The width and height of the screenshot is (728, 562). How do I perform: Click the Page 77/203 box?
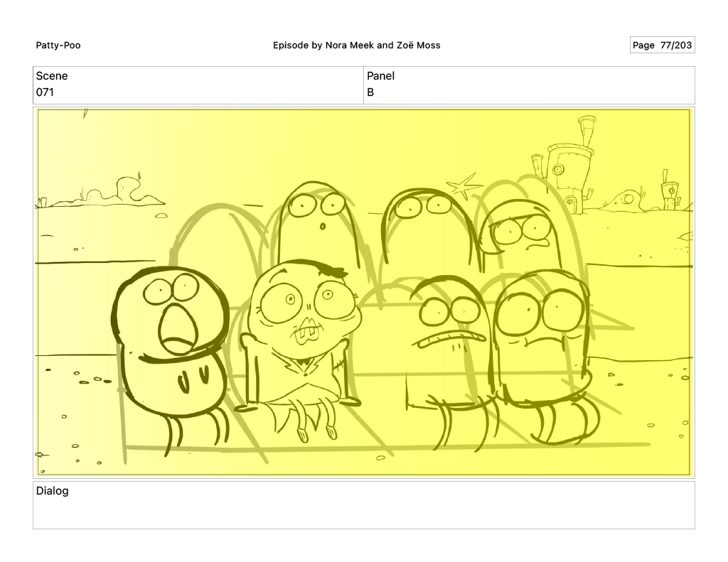tap(662, 45)
